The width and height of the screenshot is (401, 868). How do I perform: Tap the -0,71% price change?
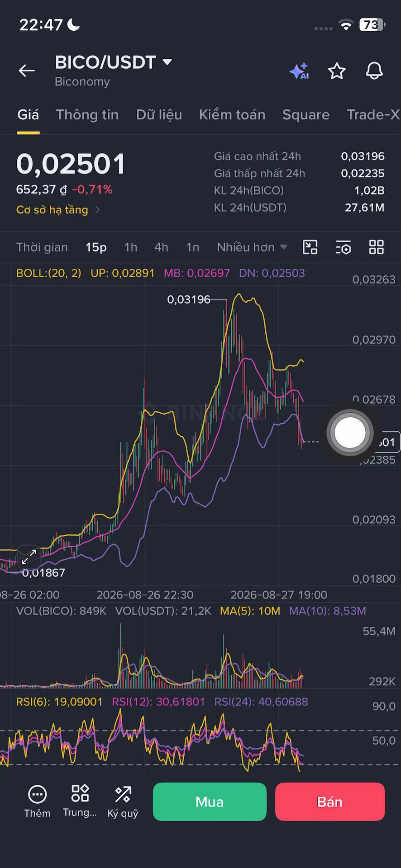point(92,189)
